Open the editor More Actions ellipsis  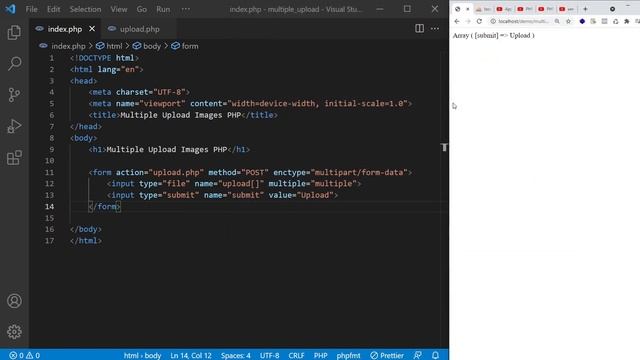pos(435,29)
